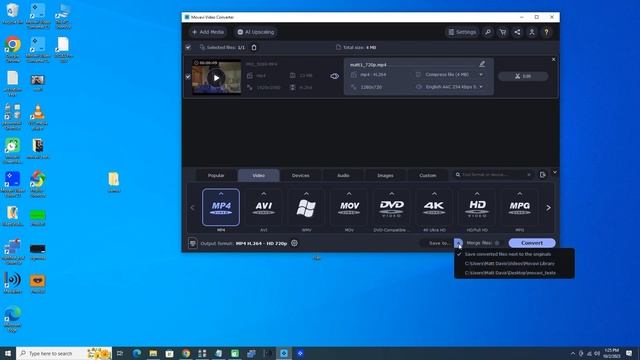Remove the file with the X icon
This screenshot has height=360, width=640.
[553, 60]
